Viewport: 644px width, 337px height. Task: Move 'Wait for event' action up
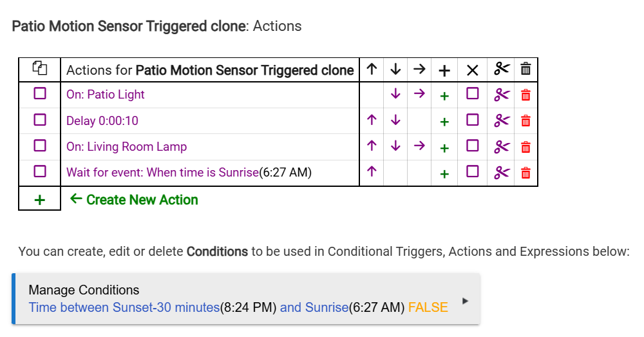click(x=371, y=171)
